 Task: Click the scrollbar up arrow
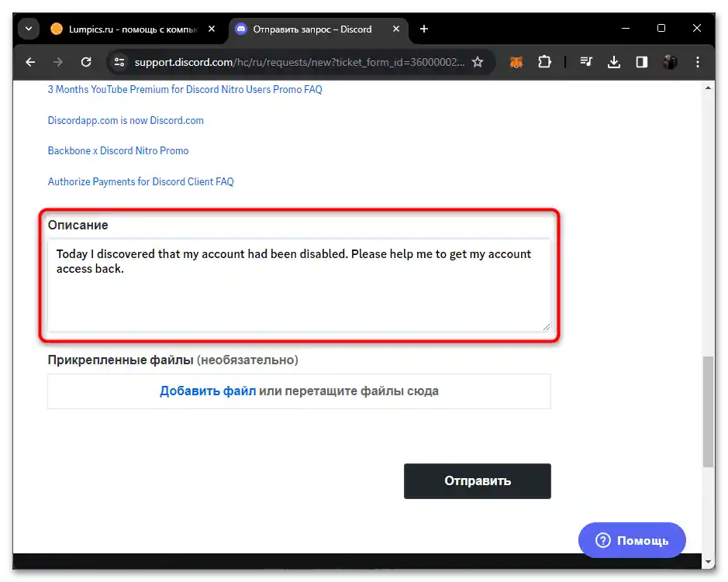pyautogui.click(x=708, y=88)
